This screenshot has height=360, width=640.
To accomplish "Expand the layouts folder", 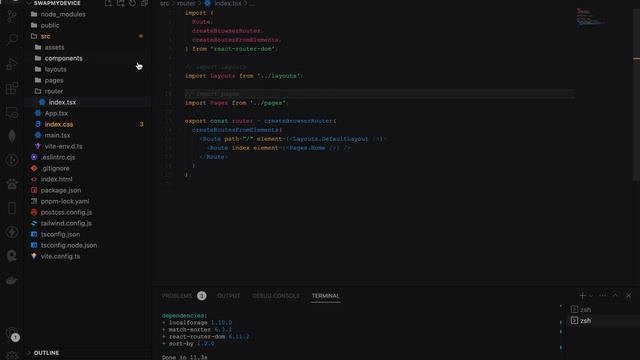I will click(88, 69).
